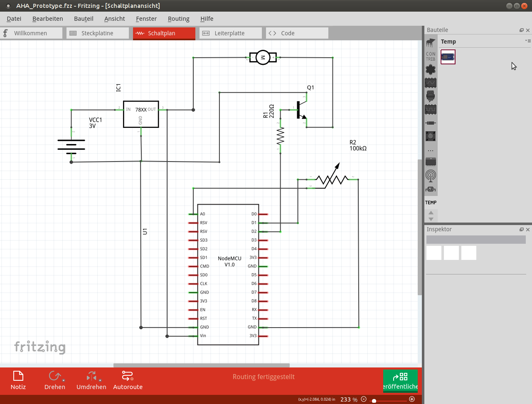
Task: Open the sine-wave chip parts bin
Action: coord(431,83)
